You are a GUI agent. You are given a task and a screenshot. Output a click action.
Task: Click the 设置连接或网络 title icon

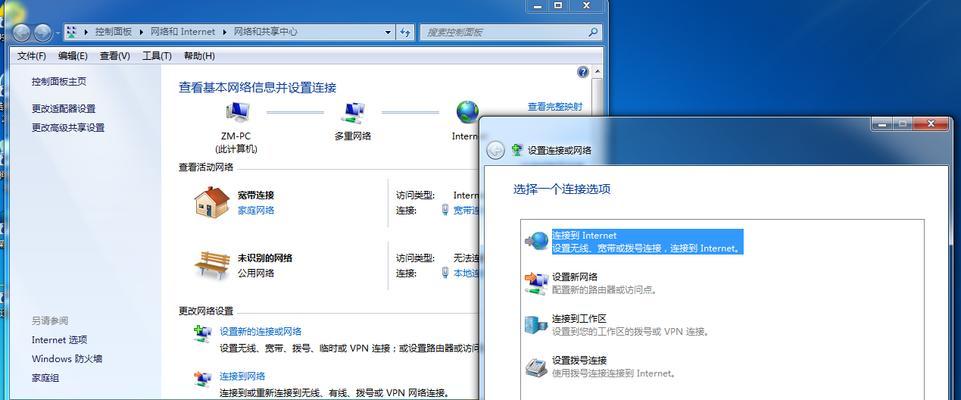[517, 149]
